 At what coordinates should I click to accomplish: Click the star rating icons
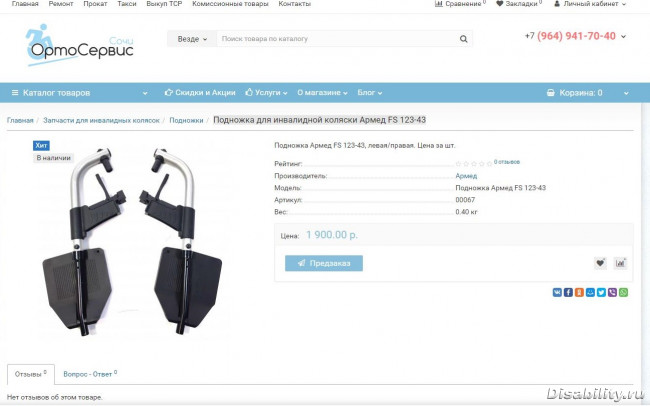pos(474,164)
